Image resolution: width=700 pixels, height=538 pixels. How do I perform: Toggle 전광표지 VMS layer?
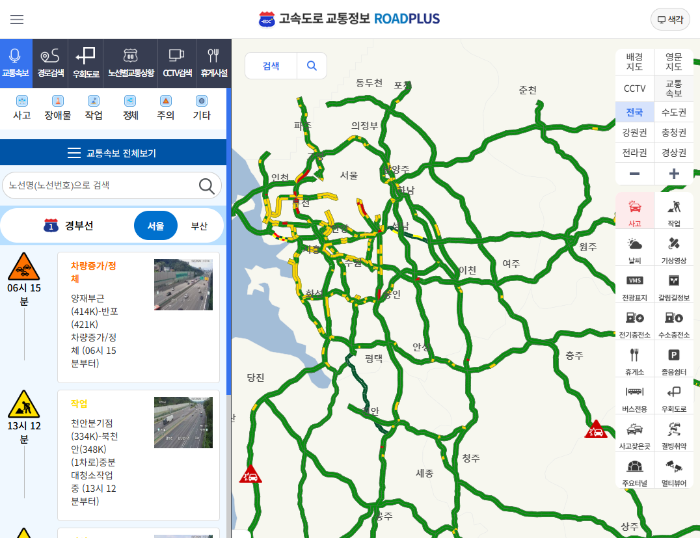(634, 285)
